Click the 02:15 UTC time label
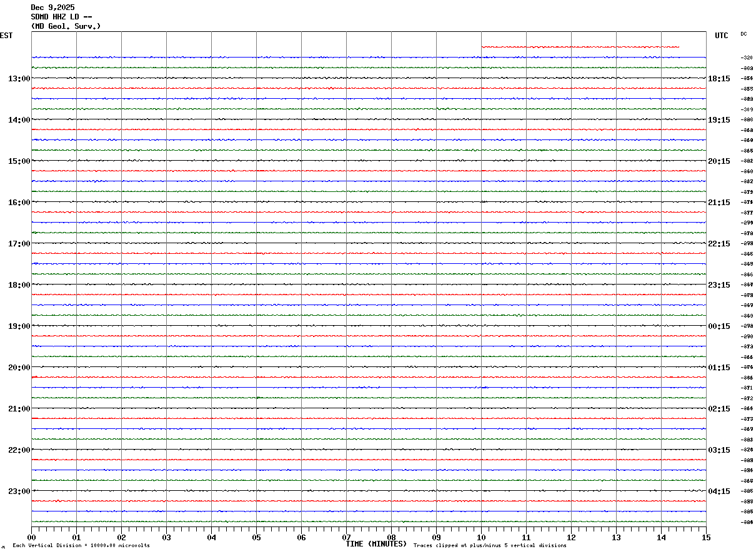Viewport: 756px width, 554px height. pos(719,409)
